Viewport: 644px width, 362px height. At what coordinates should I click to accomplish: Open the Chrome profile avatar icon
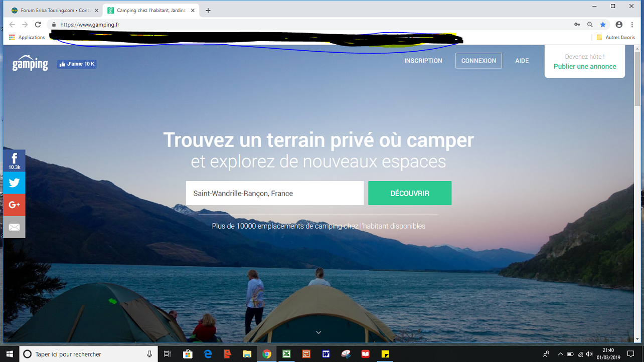[619, 25]
